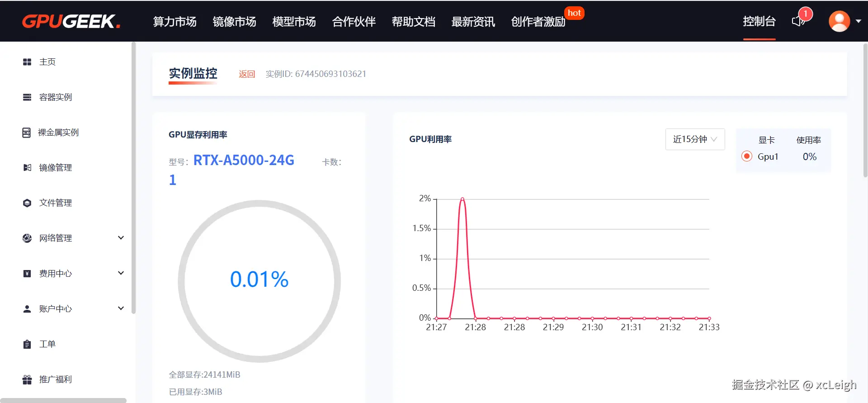Click the 裸金属实例 server icon

pos(27,133)
